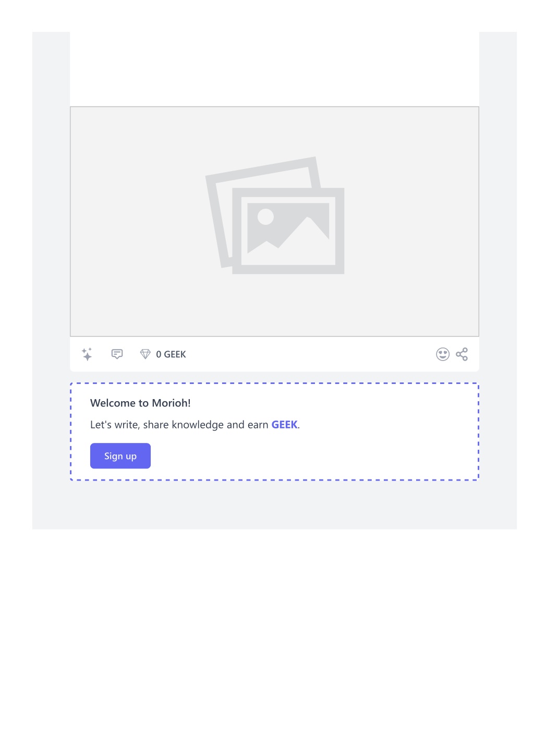Viewport: 534px width, 756px height.
Task: Click the "Morioh!" word in heading
Action: [171, 403]
